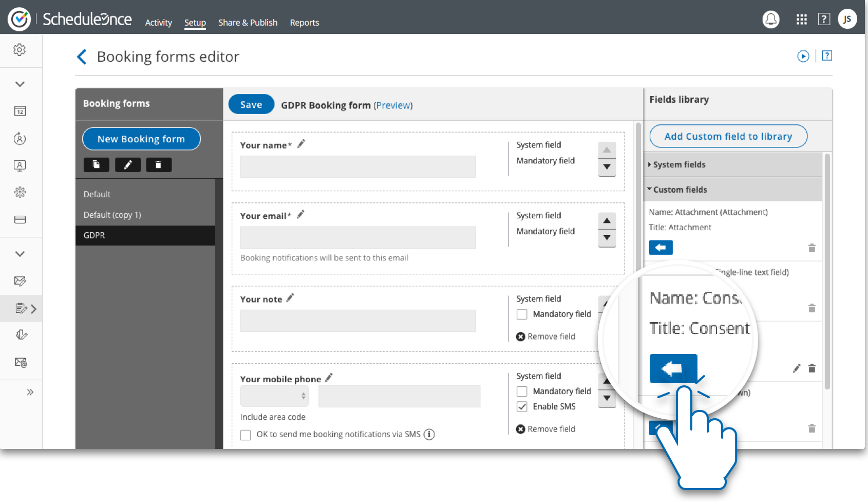Uncheck the Enable SMS checkbox
The height and width of the screenshot is (504, 868).
(522, 406)
